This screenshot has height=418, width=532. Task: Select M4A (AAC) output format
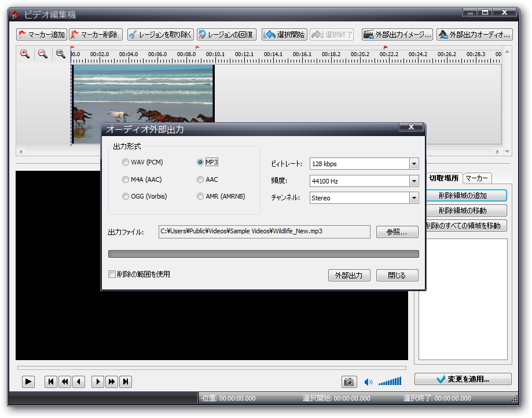[x=142, y=179]
